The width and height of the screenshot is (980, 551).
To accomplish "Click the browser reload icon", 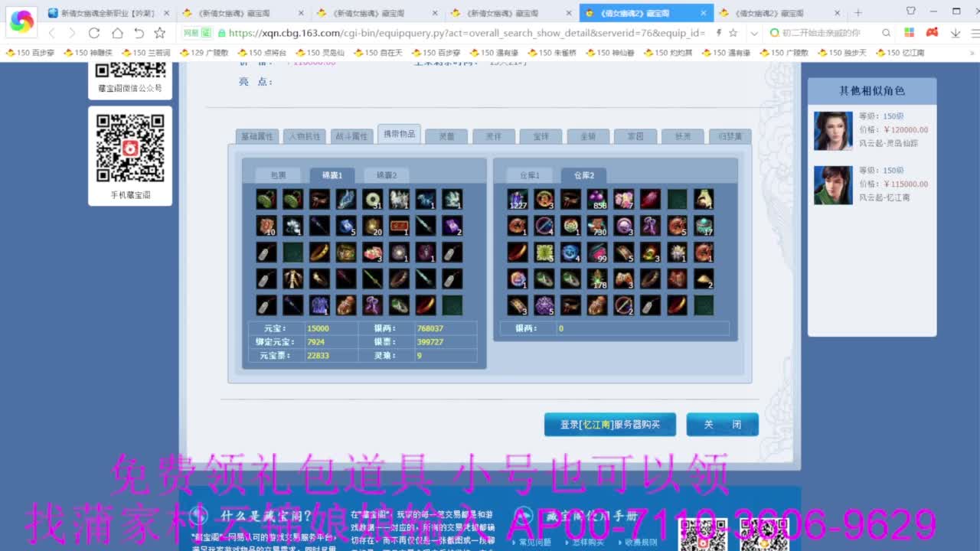I will (94, 33).
